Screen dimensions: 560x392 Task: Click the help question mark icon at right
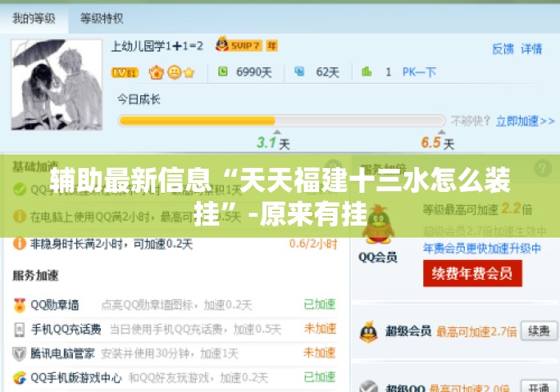[x=542, y=167]
